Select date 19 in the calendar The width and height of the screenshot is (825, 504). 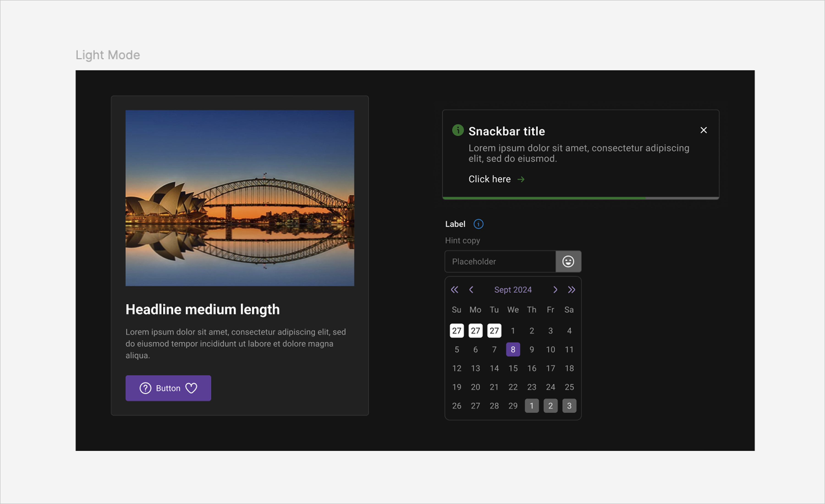[457, 387]
